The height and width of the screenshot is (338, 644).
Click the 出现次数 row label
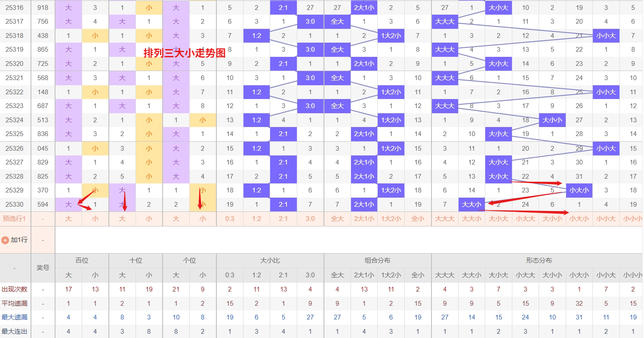pos(15,289)
